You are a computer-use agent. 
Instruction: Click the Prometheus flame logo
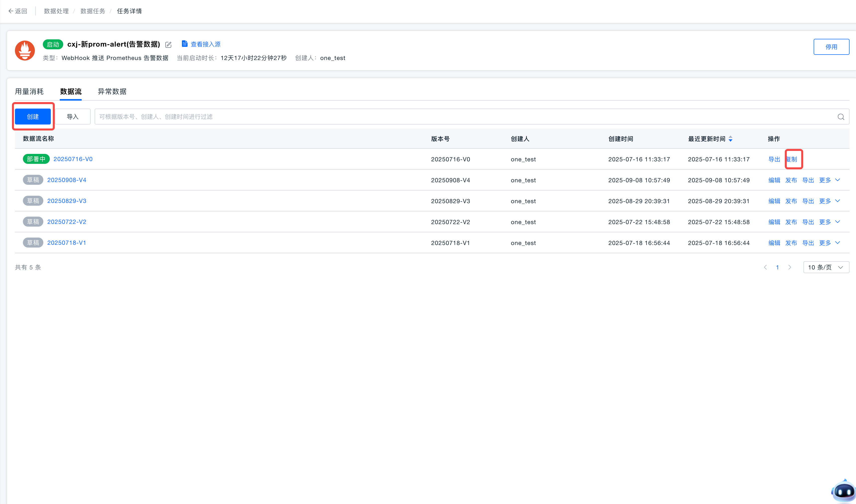click(x=25, y=51)
